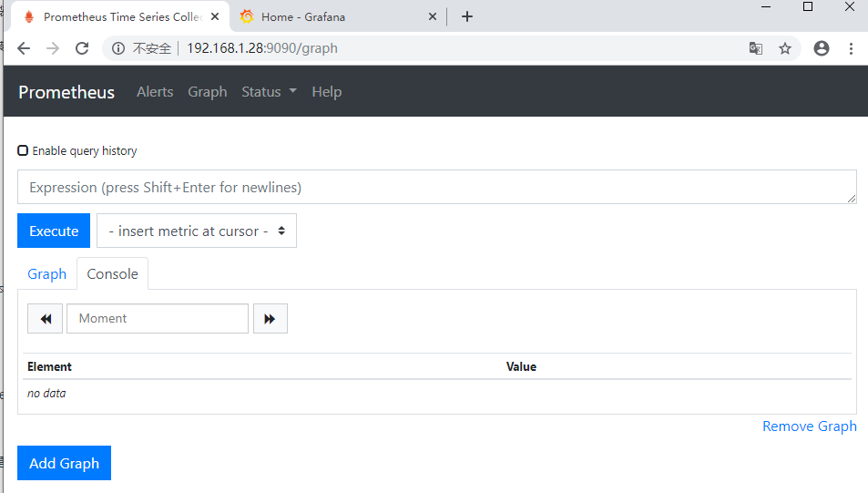The width and height of the screenshot is (868, 493).
Task: Step moment forward with fast-forward button
Action: 271,319
